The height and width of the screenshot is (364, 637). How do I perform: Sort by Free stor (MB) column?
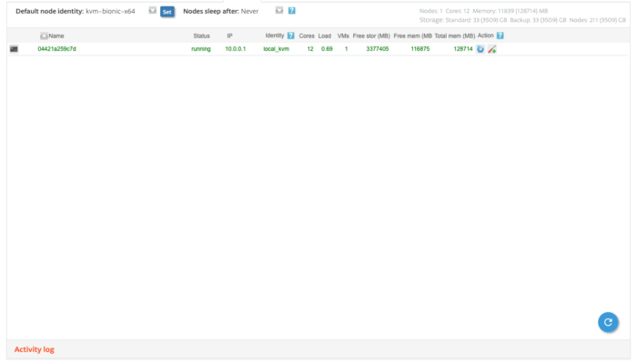coord(371,35)
